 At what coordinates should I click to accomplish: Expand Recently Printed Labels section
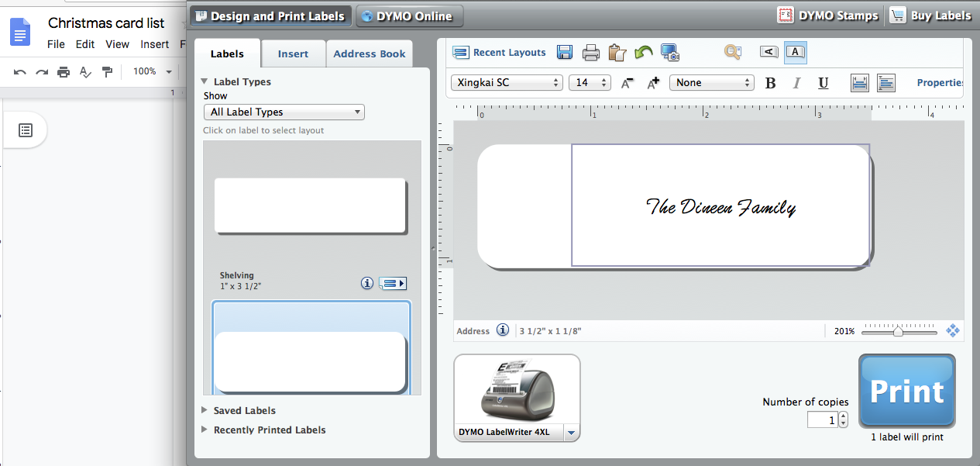205,430
